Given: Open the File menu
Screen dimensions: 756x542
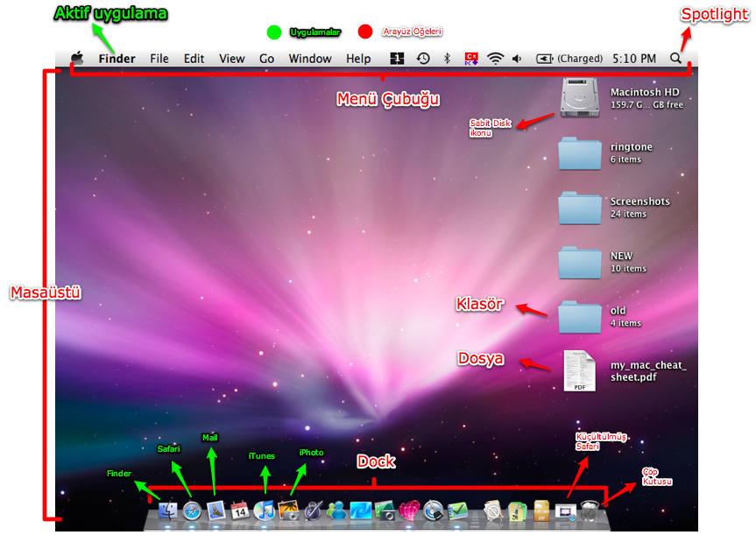Looking at the screenshot, I should [x=159, y=59].
